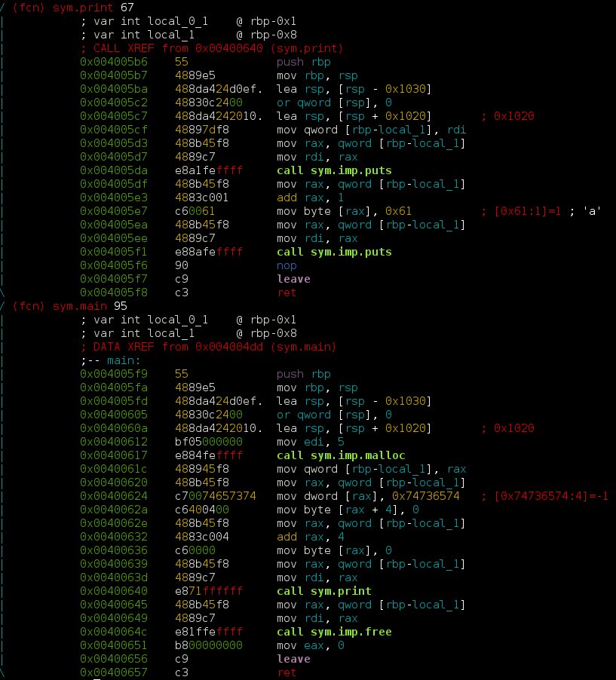
Task: Click opcode bytes bf05000000
Action: pyautogui.click(x=209, y=442)
